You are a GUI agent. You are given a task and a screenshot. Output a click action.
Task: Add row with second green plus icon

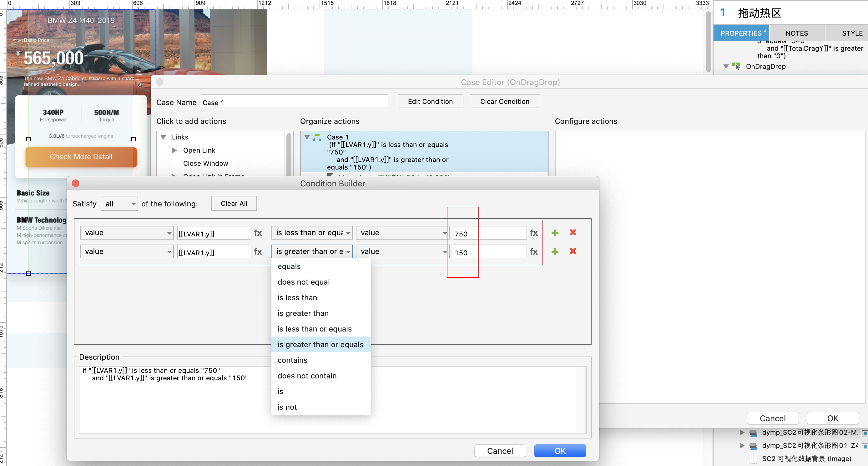[555, 252]
